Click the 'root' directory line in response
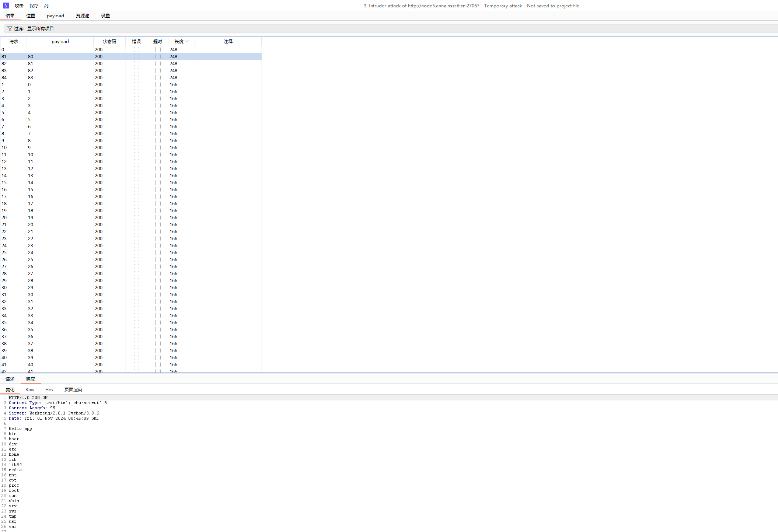 click(14, 490)
